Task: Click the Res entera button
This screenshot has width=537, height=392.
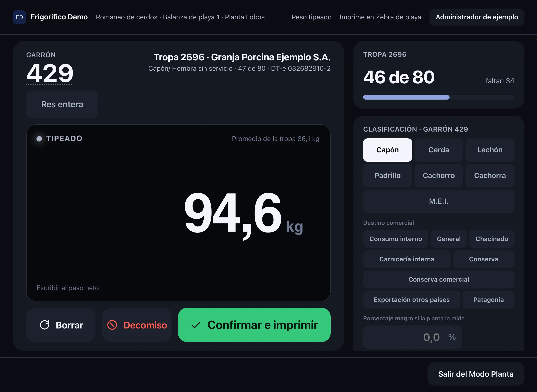Action: tap(62, 104)
